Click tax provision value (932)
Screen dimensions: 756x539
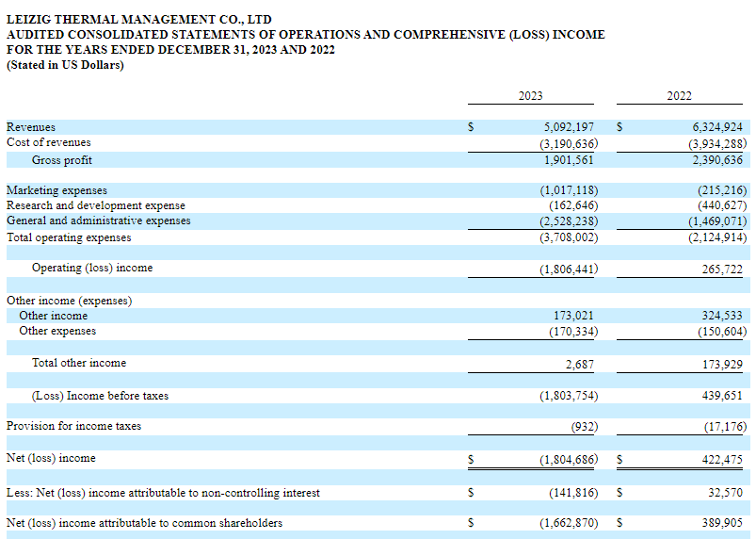click(x=585, y=427)
